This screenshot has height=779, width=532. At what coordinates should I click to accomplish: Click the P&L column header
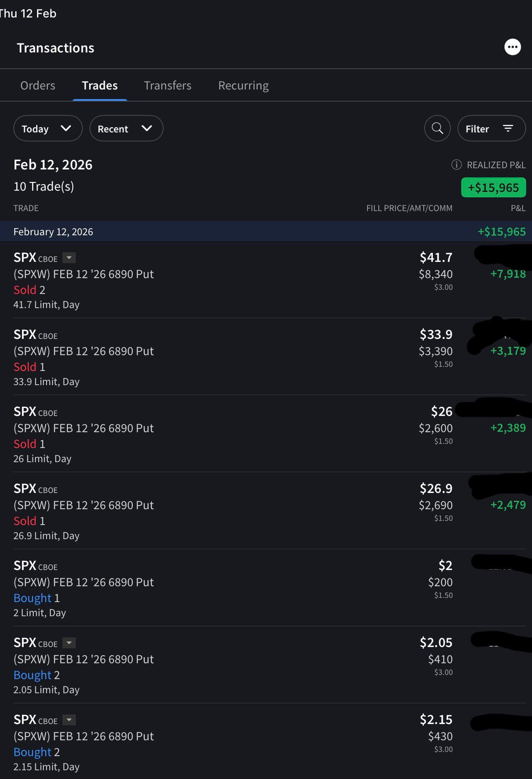[518, 208]
